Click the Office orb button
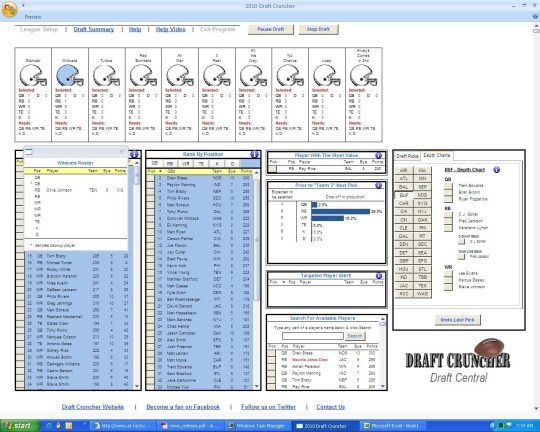This screenshot has height=432, width=540. tap(9, 9)
